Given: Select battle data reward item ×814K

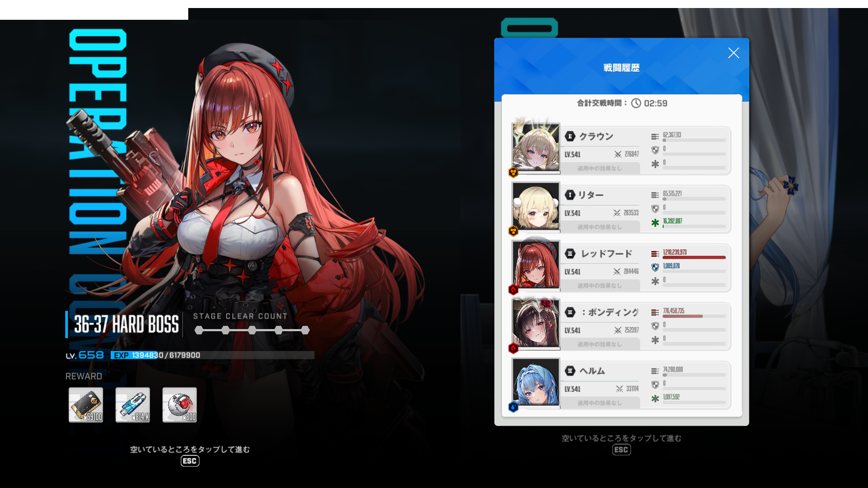Looking at the screenshot, I should coord(133,405).
